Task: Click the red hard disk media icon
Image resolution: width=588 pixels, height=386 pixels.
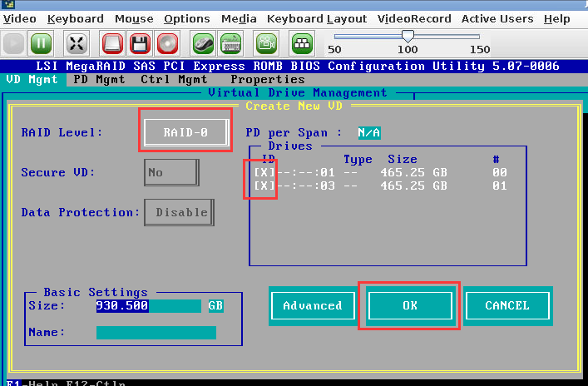Action: coord(113,43)
